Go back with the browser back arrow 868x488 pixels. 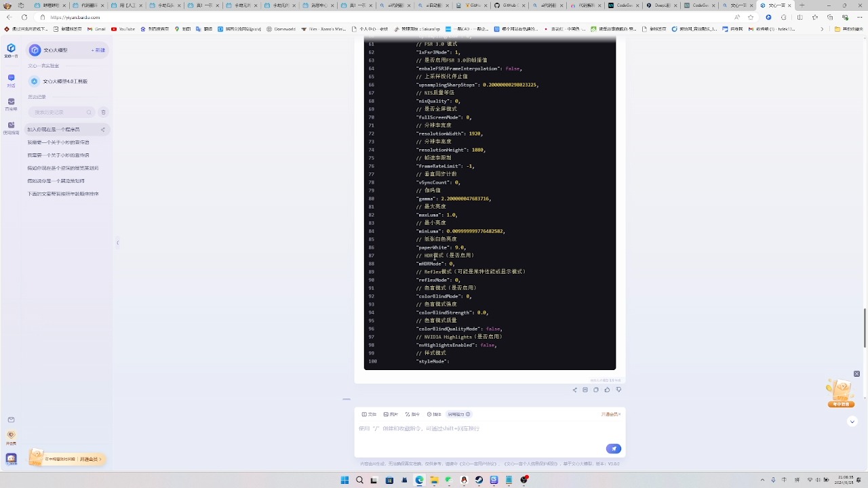pyautogui.click(x=9, y=17)
